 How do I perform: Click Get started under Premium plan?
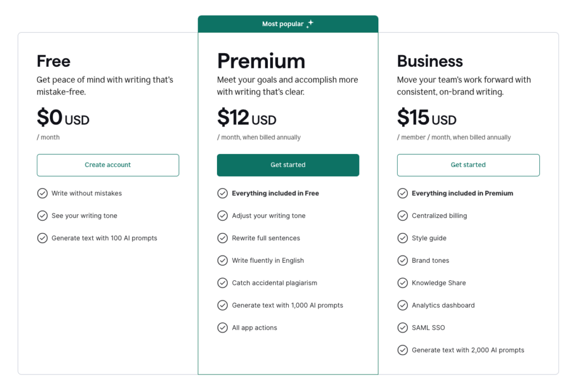pyautogui.click(x=288, y=165)
